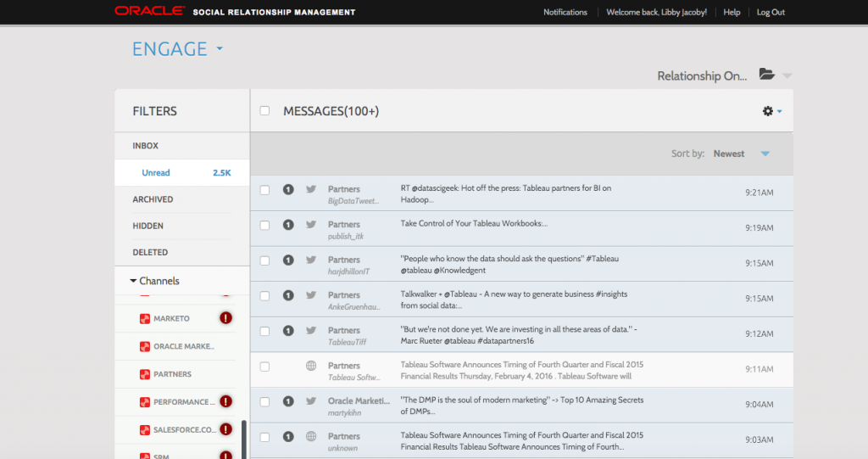
Task: Open the ARCHIVED folder in filters
Action: coord(153,199)
